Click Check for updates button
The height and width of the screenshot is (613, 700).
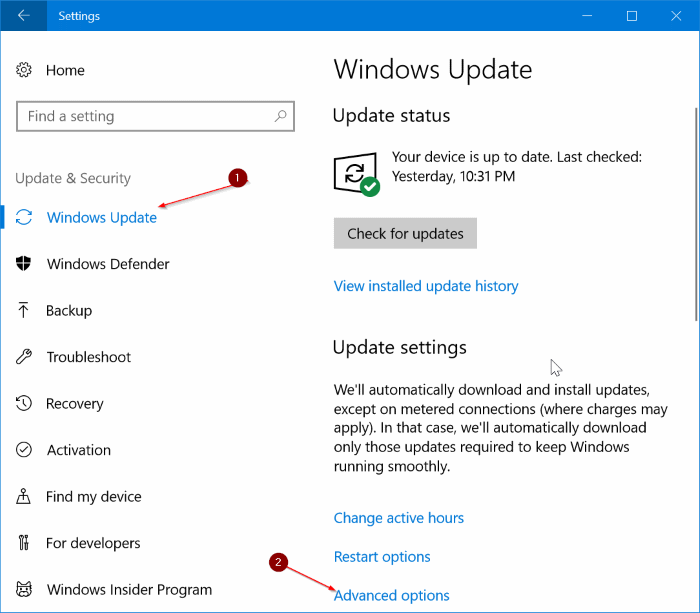tap(405, 233)
